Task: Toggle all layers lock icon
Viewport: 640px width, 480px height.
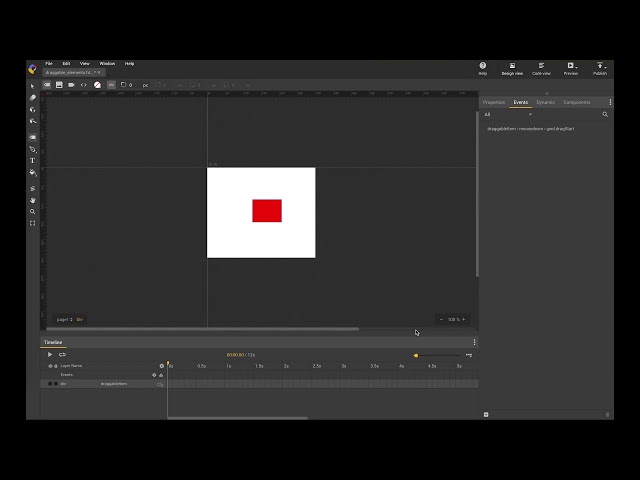Action: [56, 366]
